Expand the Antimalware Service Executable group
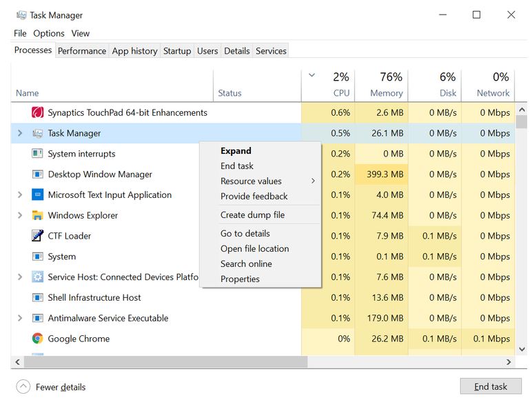The width and height of the screenshot is (532, 400). [x=20, y=318]
